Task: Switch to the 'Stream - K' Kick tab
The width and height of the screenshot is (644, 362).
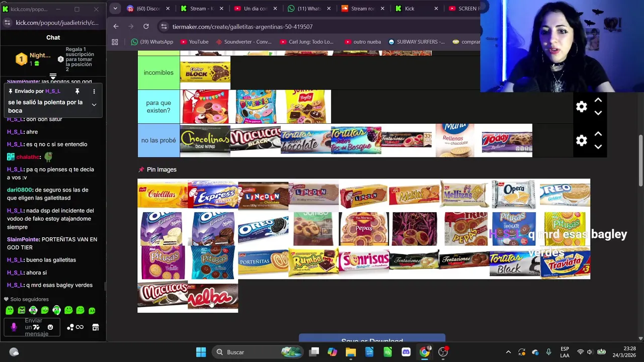Action: coord(202,9)
